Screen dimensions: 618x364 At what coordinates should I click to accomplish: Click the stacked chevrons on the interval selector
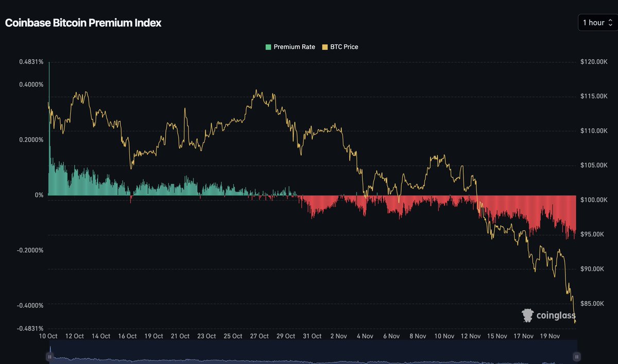[609, 23]
